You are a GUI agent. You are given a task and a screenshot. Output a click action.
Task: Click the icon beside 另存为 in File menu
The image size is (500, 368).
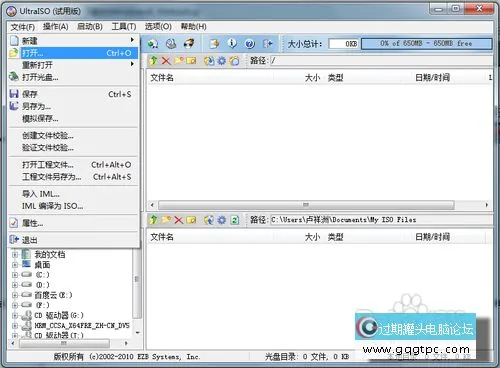click(14, 106)
